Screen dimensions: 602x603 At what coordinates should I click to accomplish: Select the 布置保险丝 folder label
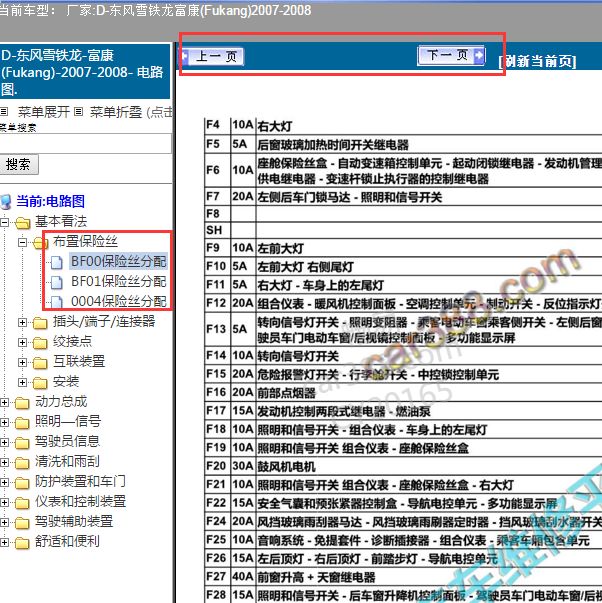[x=85, y=241]
